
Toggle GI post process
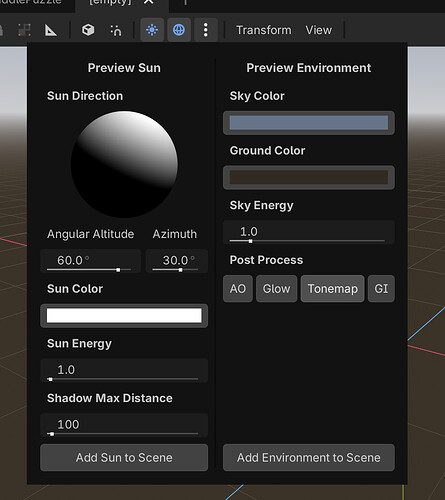(381, 289)
